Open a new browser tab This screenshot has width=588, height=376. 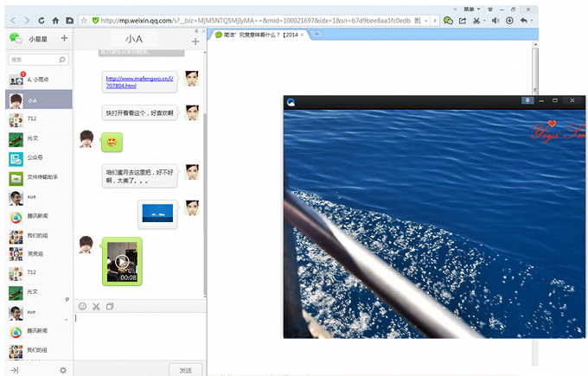tap(316, 34)
